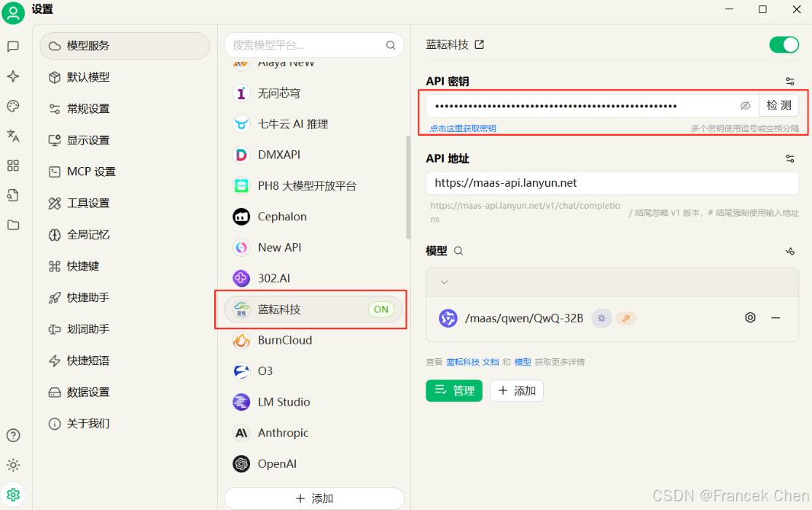Screen dimensions: 812x510
Task: Select the 蓝耘科技 provider row
Action: point(314,309)
